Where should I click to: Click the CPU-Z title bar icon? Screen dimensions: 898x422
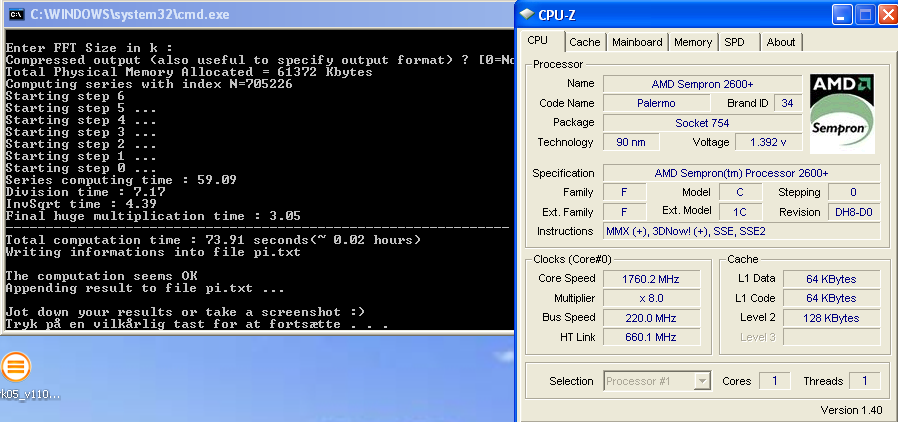click(x=527, y=15)
